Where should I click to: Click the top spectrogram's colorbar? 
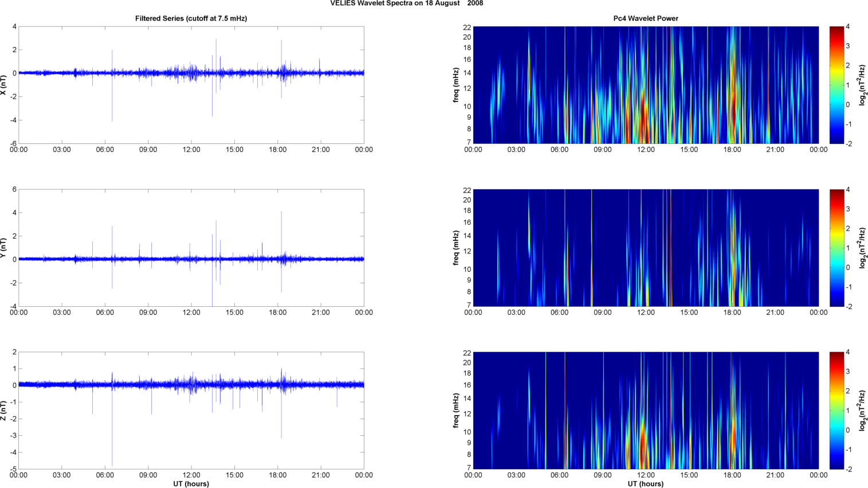(836, 85)
